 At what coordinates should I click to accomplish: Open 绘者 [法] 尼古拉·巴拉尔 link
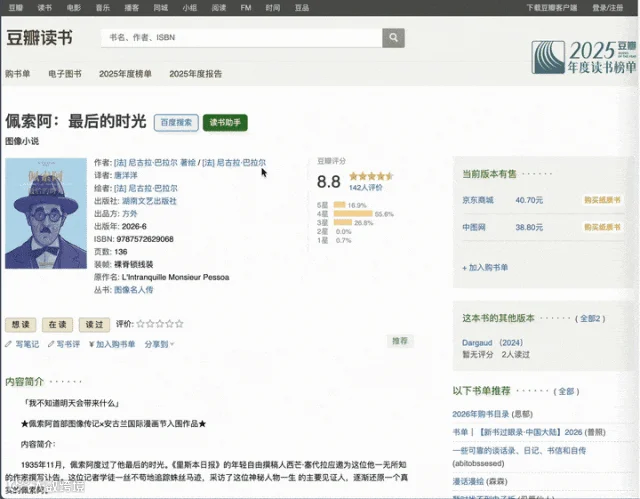coord(146,189)
